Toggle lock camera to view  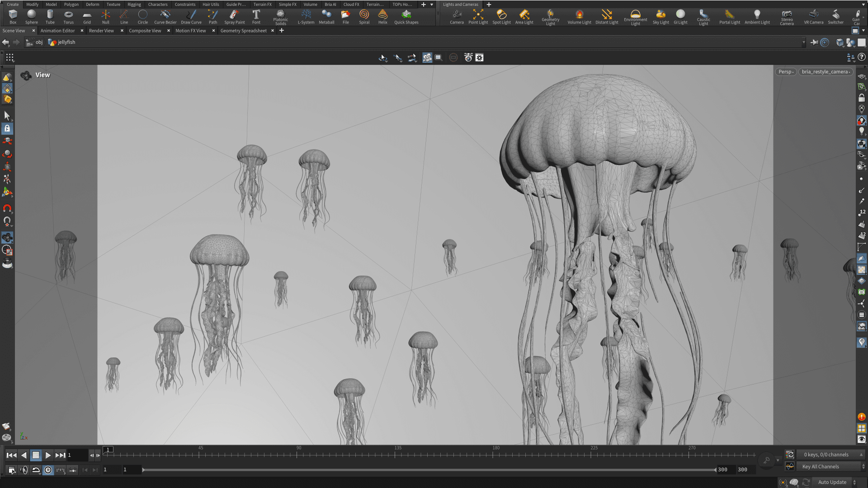862,98
